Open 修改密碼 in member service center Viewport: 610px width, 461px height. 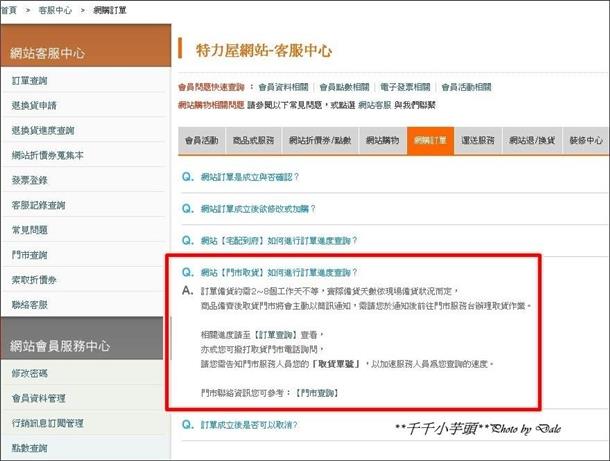30,373
